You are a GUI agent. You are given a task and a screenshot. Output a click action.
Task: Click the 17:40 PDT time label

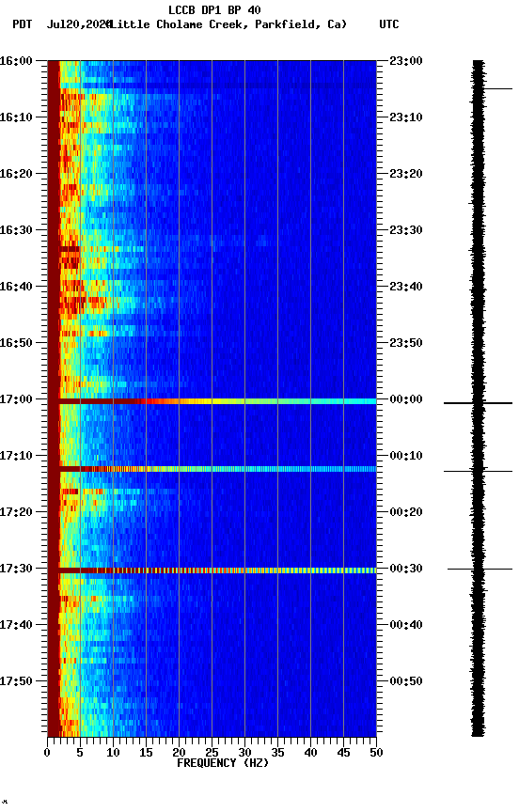point(16,625)
